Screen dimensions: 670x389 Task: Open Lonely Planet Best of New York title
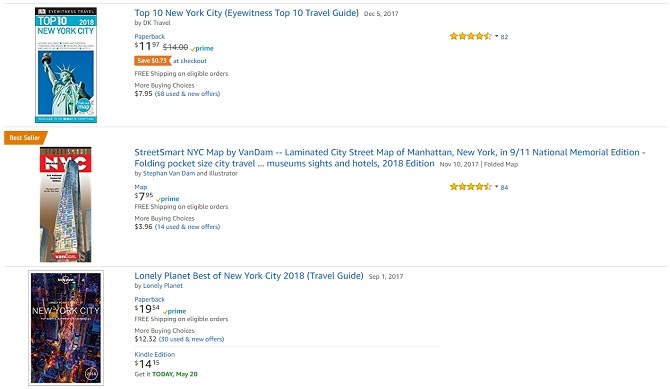249,276
